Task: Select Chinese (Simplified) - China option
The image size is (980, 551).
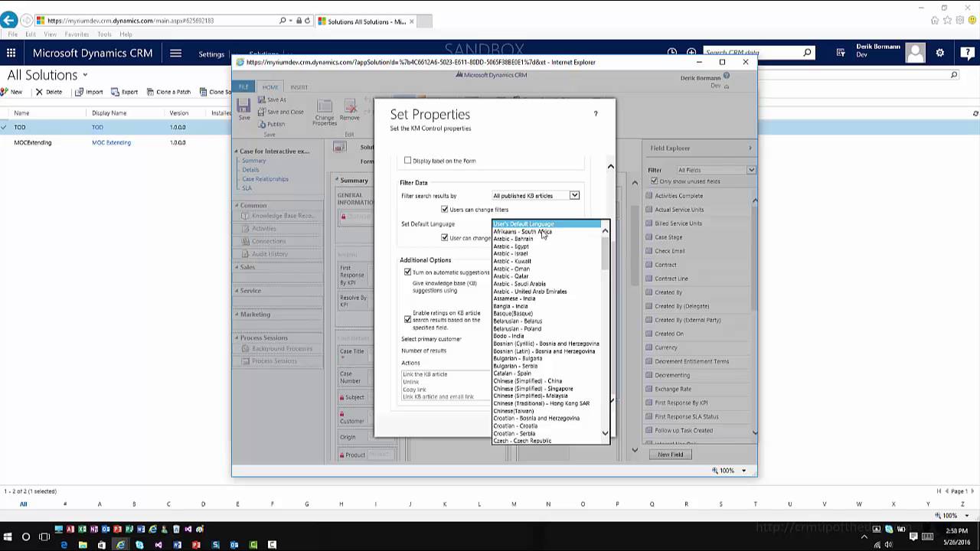Action: pyautogui.click(x=528, y=381)
